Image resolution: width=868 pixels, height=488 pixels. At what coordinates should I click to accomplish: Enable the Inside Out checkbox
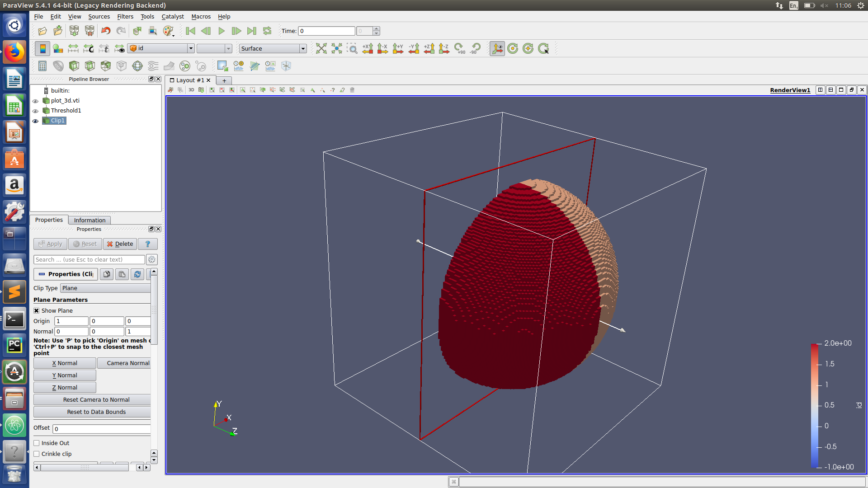click(37, 443)
